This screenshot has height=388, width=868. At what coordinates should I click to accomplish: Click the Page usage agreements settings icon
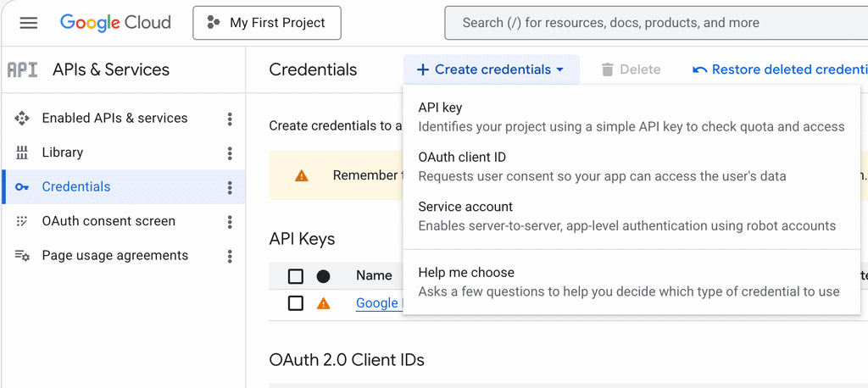tap(21, 256)
